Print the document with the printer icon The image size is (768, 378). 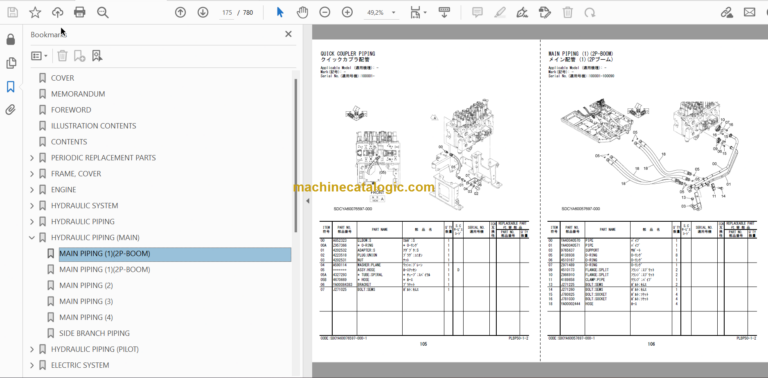(x=79, y=12)
